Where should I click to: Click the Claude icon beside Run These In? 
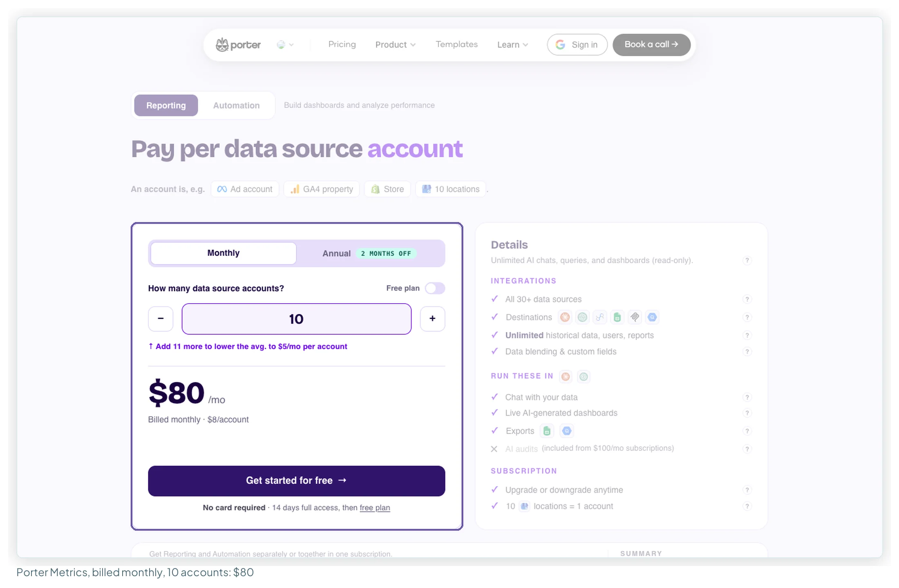(566, 376)
